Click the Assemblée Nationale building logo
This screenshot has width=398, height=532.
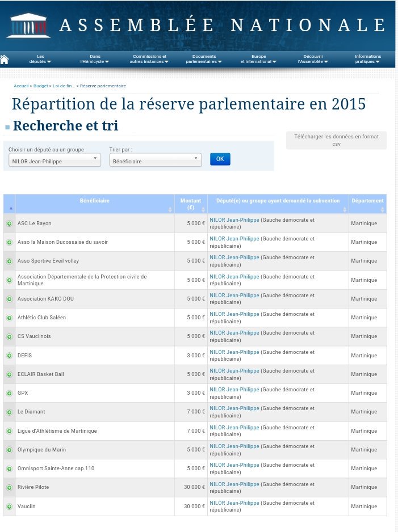coord(28,26)
